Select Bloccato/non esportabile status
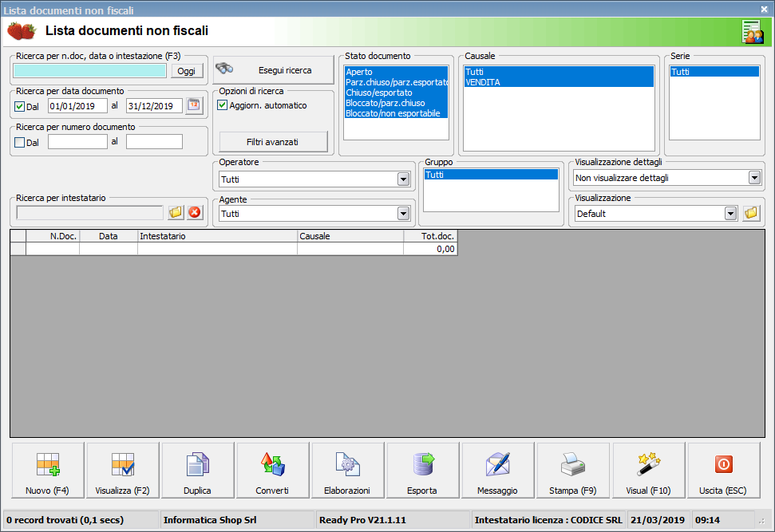 coord(397,113)
